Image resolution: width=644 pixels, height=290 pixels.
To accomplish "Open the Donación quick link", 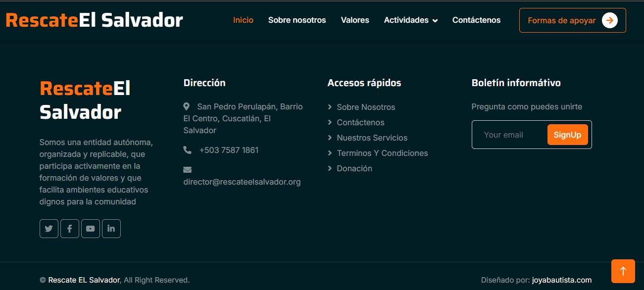I will coord(354,168).
